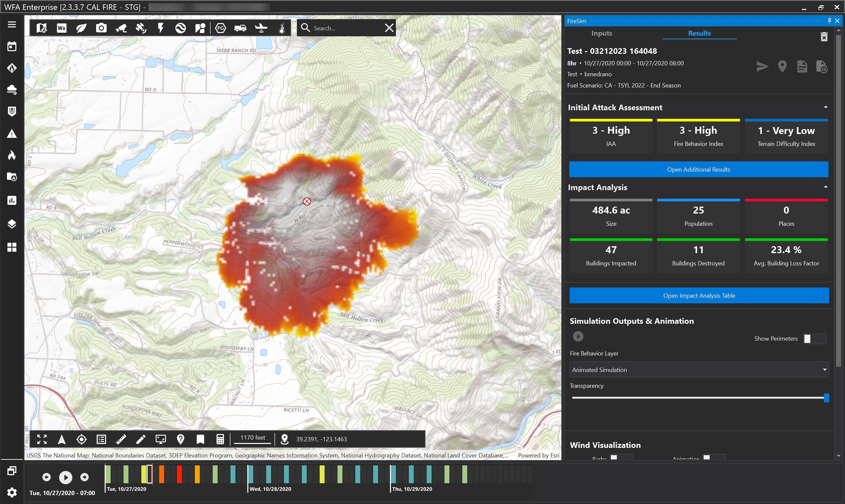Click the layers icon in left sidebar
Screen dimensions: 845x504
tap(12, 224)
